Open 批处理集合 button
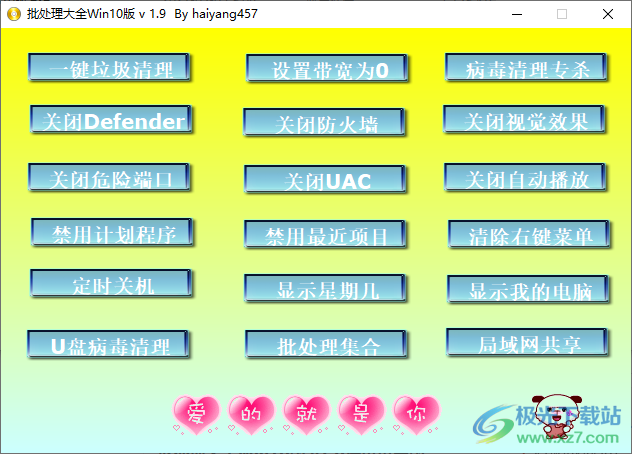This screenshot has height=454, width=632. click(326, 344)
